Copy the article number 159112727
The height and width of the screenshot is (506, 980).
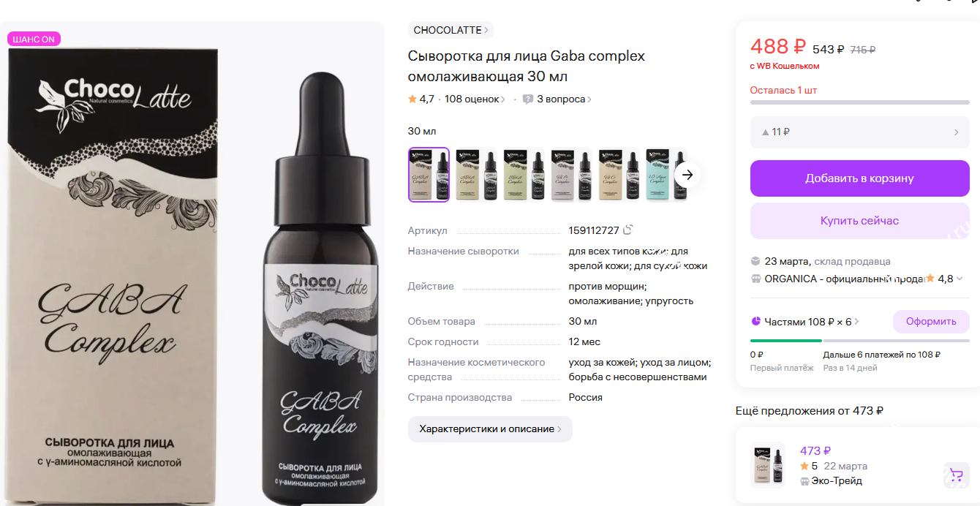click(x=627, y=230)
